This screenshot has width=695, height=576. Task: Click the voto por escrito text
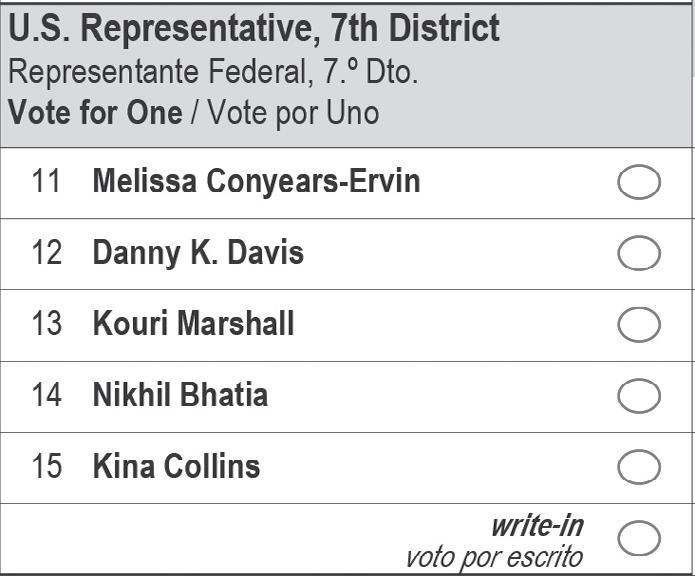pyautogui.click(x=495, y=558)
